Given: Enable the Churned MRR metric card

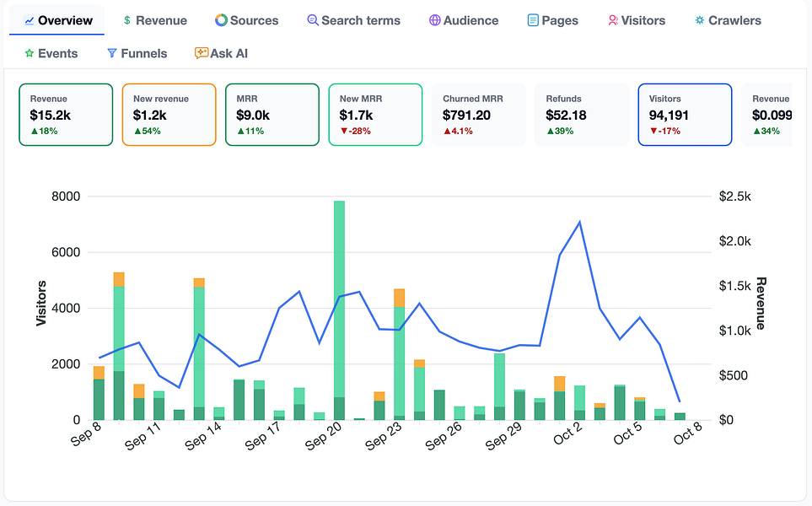Looking at the screenshot, I should [478, 115].
